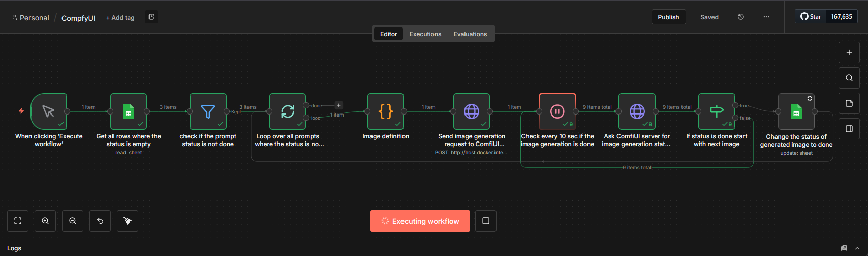Open the filter node checking prompt status
The width and height of the screenshot is (868, 256).
(x=208, y=111)
